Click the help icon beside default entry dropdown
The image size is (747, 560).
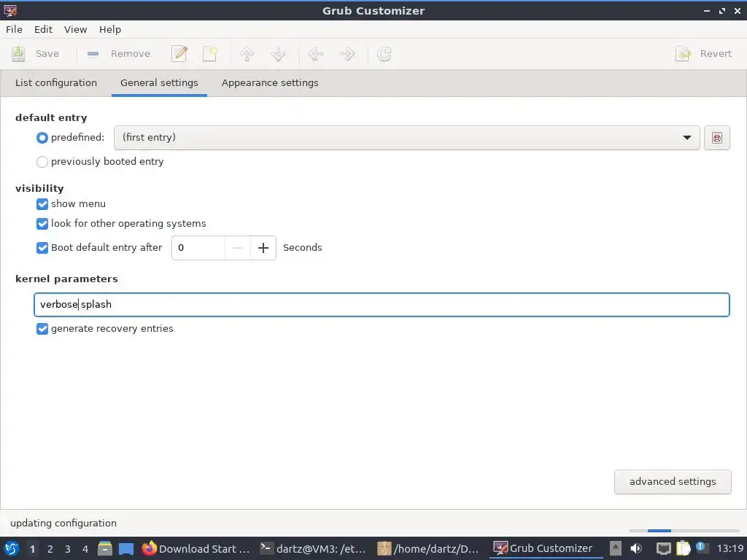coord(717,138)
